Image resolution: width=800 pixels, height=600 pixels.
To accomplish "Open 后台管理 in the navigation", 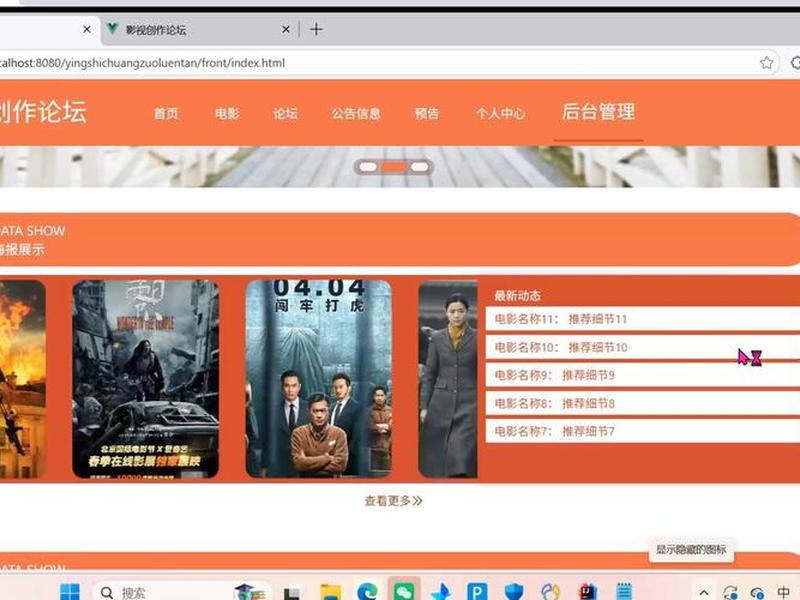I will click(x=598, y=112).
